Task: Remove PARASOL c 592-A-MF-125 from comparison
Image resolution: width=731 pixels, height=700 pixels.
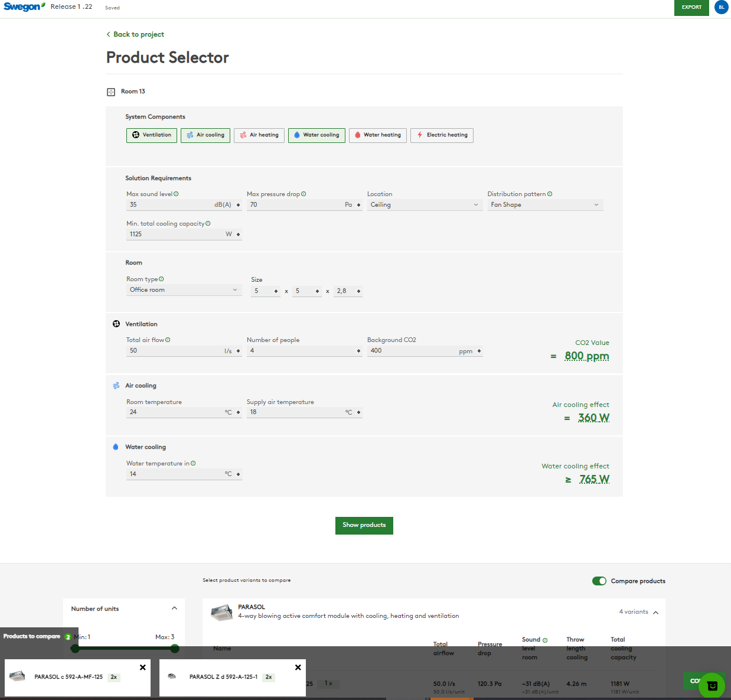Action: tap(142, 668)
